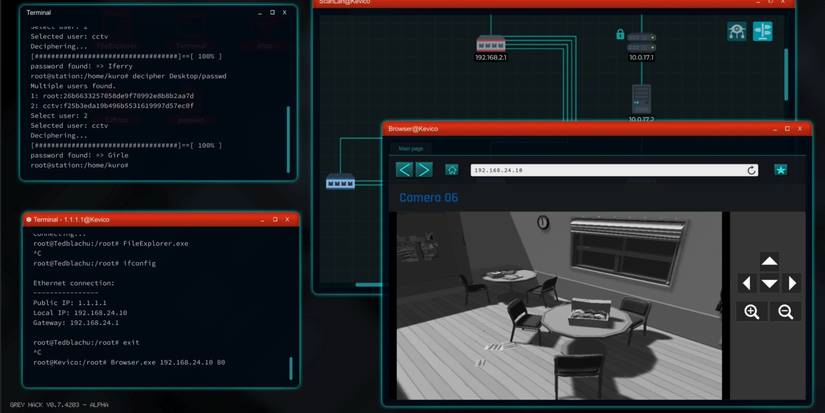The height and width of the screenshot is (413, 825).
Task: Click the 'Ethernet connection:' line
Action: coord(74,283)
